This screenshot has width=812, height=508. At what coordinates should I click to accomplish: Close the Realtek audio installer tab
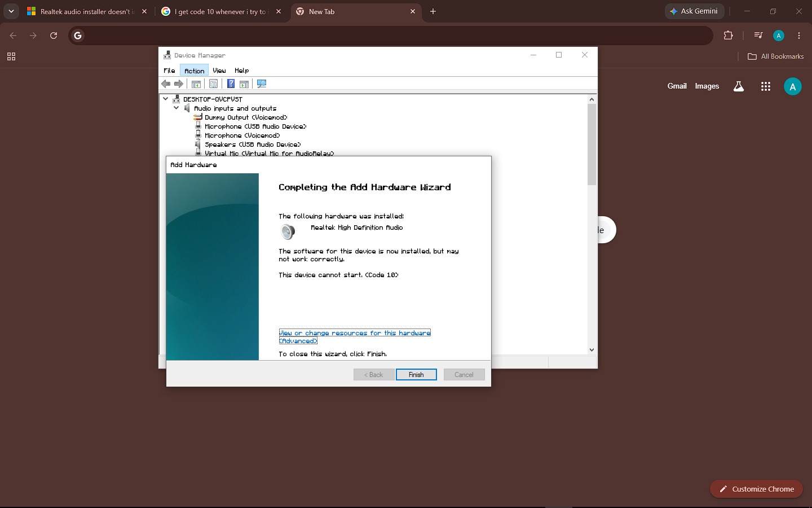click(144, 11)
